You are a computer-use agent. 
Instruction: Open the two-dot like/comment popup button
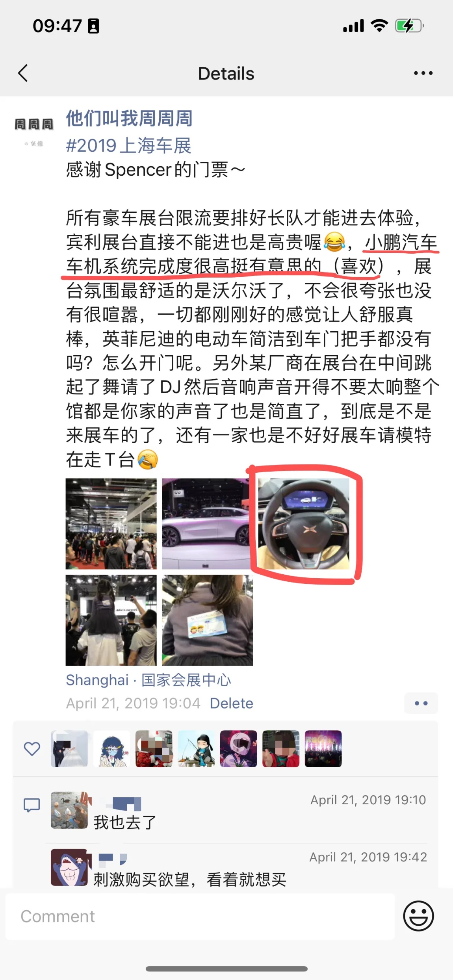pos(421,703)
